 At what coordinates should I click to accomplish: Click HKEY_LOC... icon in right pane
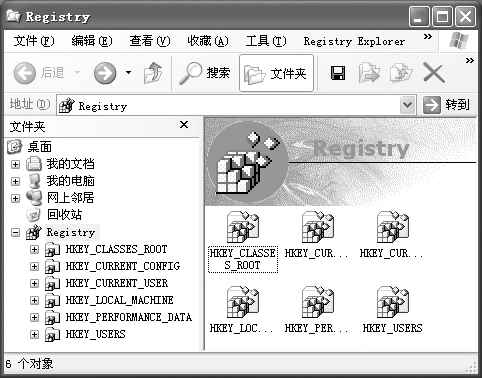click(x=243, y=302)
